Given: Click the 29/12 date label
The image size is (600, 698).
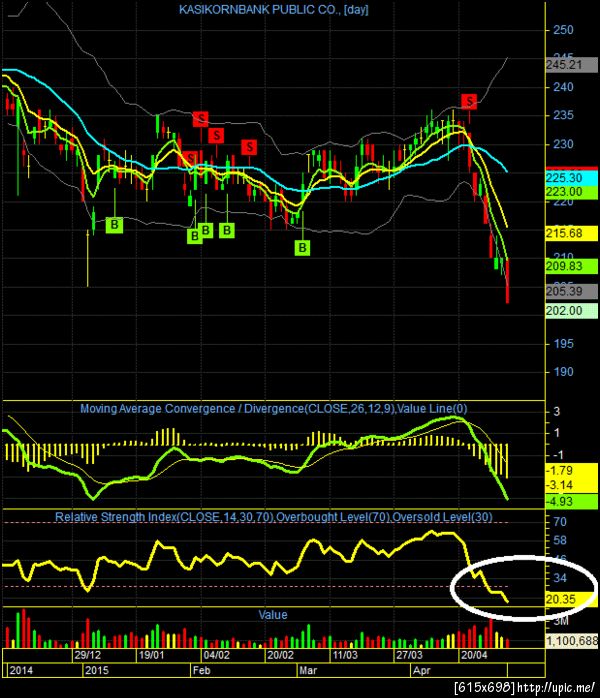Looking at the screenshot, I should coord(88,655).
